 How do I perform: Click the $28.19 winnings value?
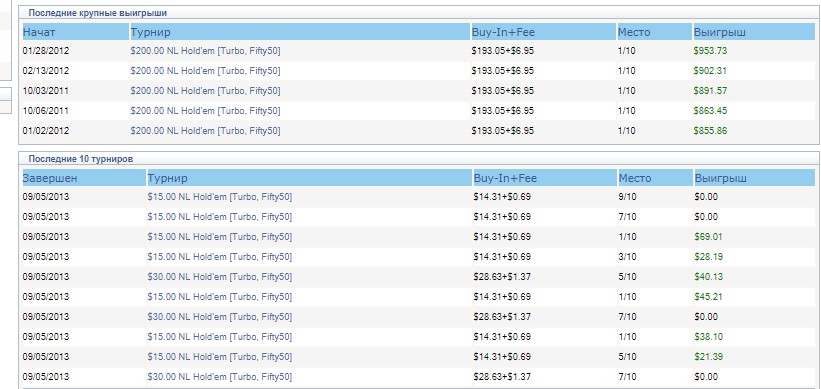pos(708,257)
